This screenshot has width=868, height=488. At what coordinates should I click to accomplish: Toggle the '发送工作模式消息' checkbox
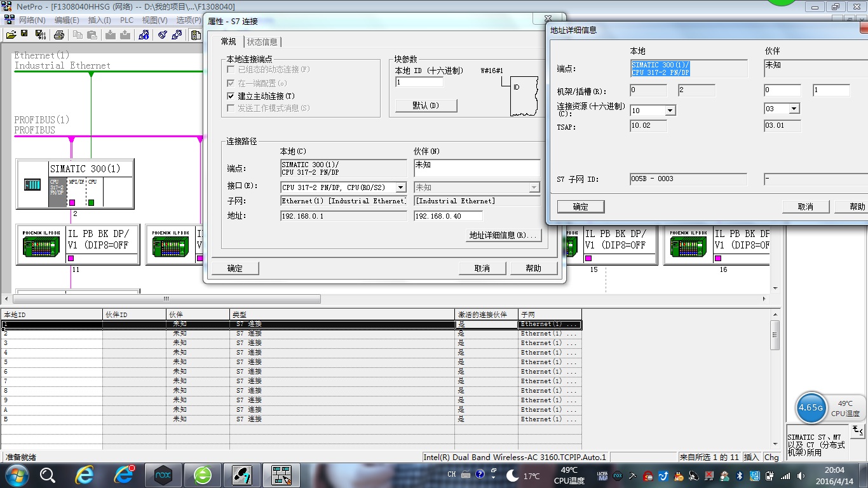(x=231, y=108)
